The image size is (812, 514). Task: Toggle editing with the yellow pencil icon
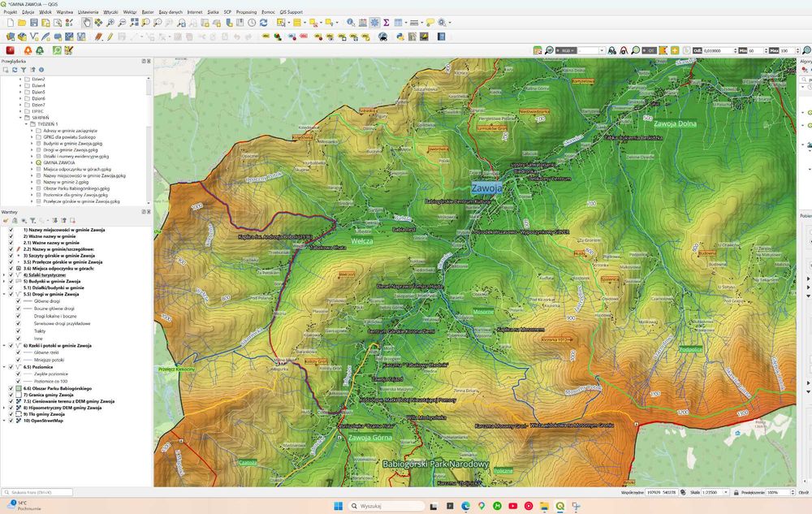(x=110, y=37)
